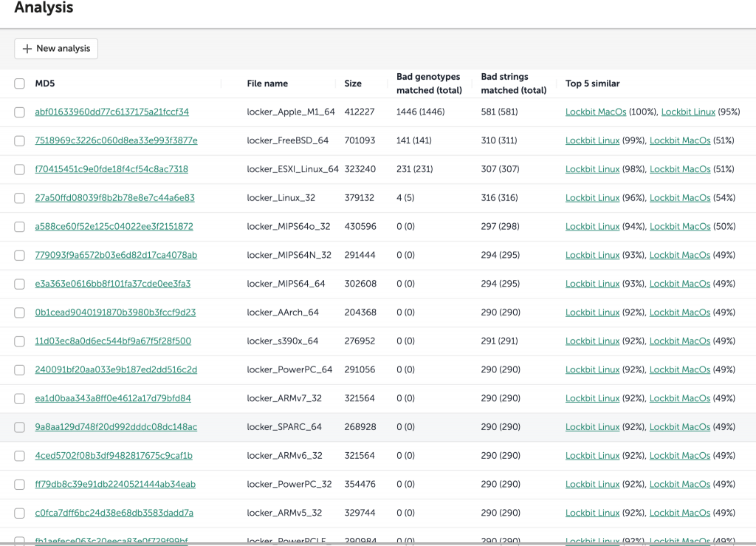This screenshot has height=546, width=756.
Task: Select the locker_FreeBSD_64 row checkbox
Action: (x=20, y=141)
